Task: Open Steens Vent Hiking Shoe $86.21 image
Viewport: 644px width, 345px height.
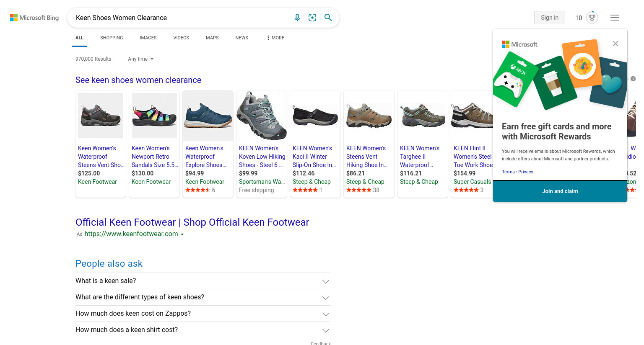Action: [369, 116]
